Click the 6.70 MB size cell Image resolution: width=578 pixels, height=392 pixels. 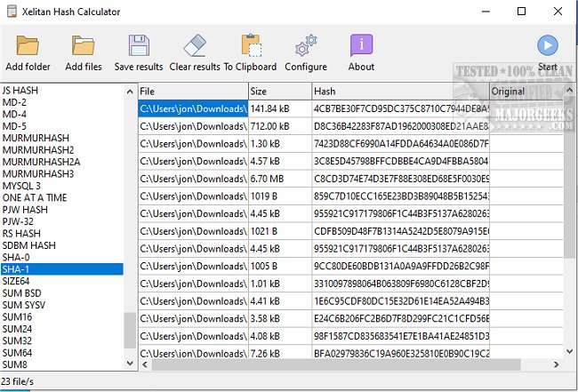point(280,179)
